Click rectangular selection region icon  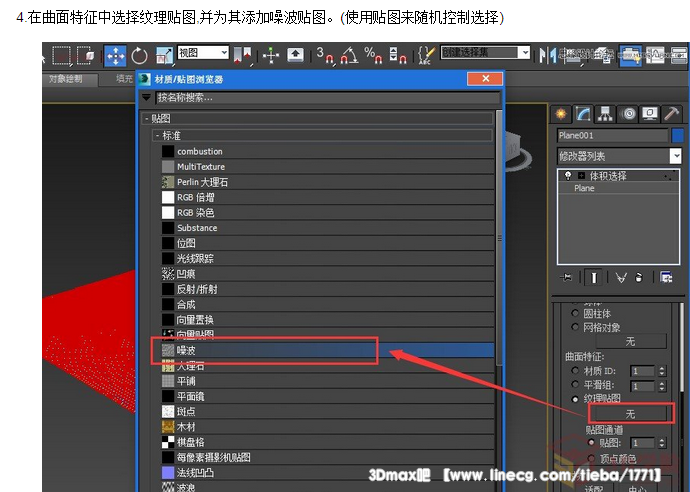pos(62,55)
